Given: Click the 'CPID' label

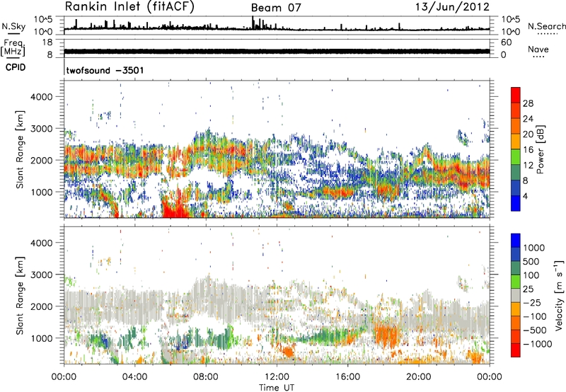Looking at the screenshot, I should 16,67.
